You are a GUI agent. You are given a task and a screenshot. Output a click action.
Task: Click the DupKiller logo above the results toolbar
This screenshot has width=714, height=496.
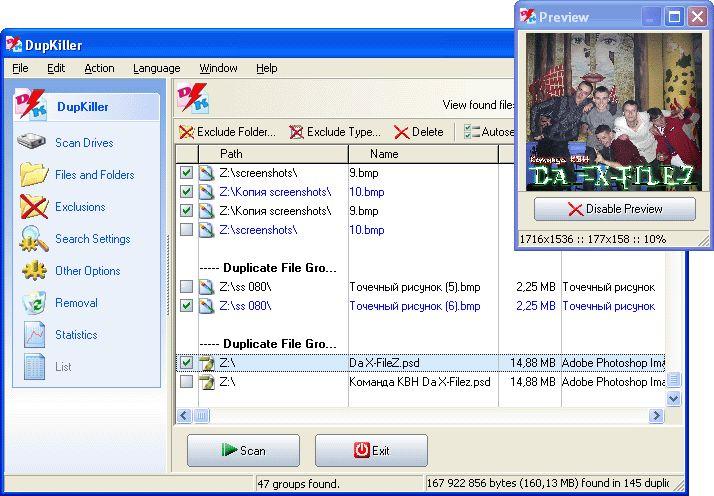[192, 97]
